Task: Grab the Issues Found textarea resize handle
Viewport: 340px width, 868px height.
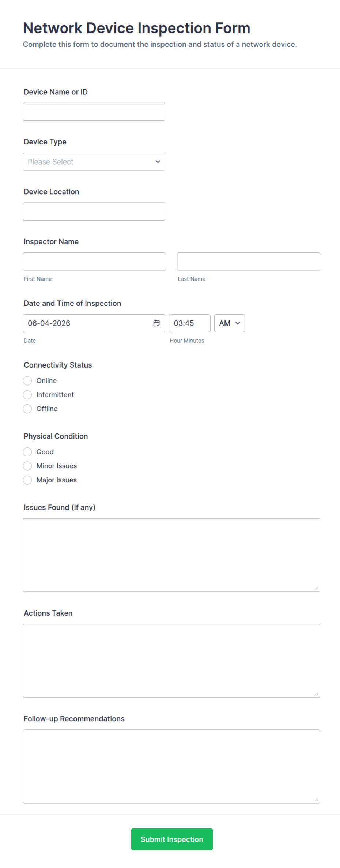Action: click(x=316, y=588)
